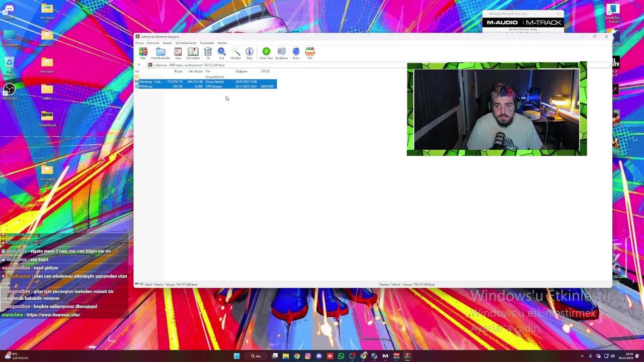Open the M-Audio taskbar icon
644x362 pixels.
385,356
